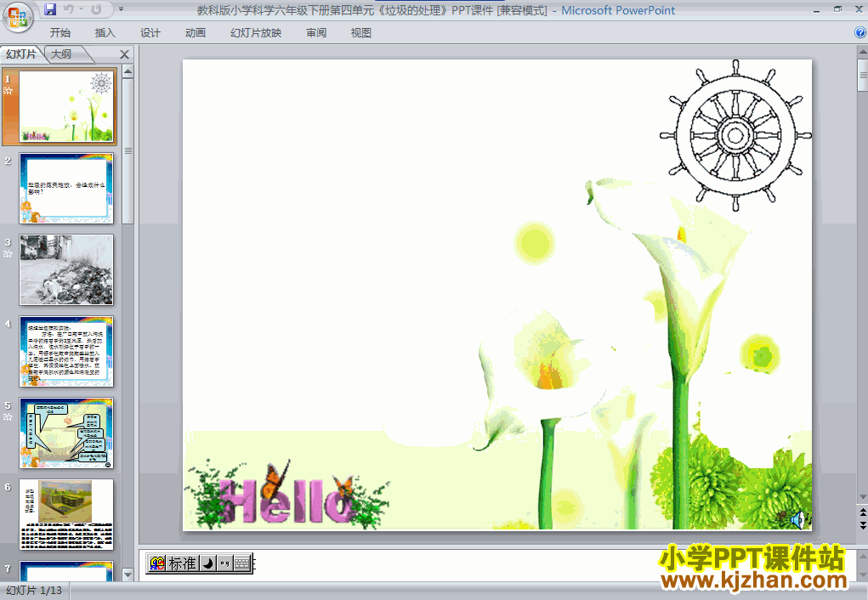Close the PowerPoint window
Image resolution: width=868 pixels, height=600 pixels.
[859, 9]
